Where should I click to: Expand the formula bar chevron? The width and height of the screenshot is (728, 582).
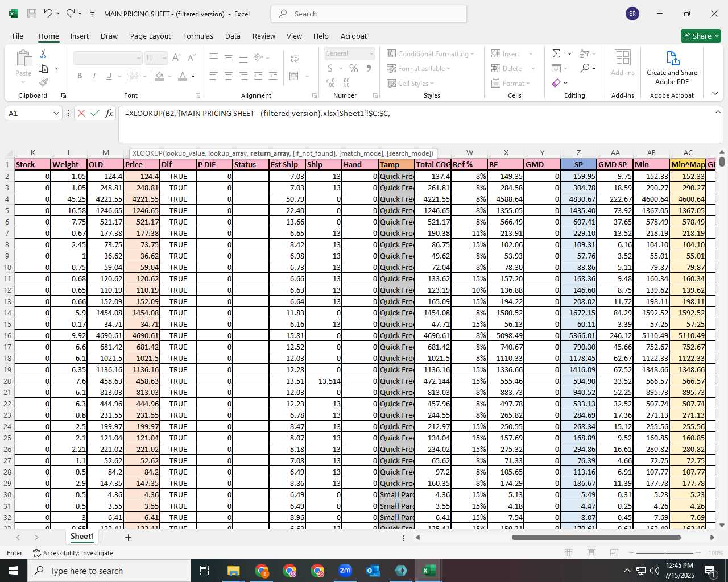(718, 112)
